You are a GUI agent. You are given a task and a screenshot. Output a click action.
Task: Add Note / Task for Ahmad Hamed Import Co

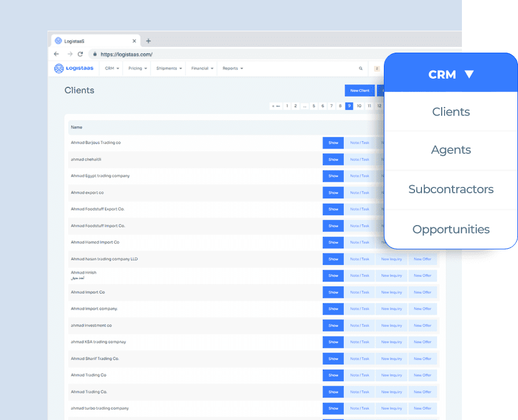360,242
